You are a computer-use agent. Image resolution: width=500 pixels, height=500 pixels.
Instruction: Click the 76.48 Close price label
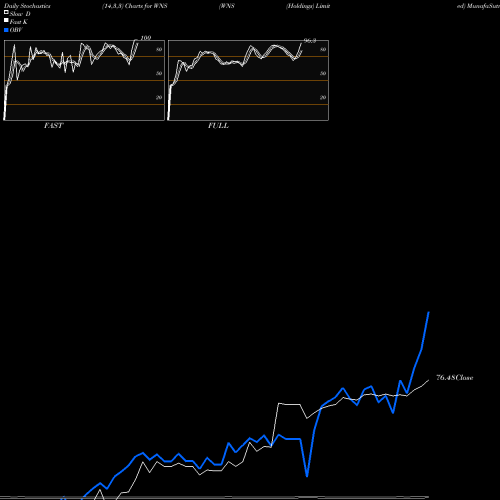pyautogui.click(x=455, y=378)
